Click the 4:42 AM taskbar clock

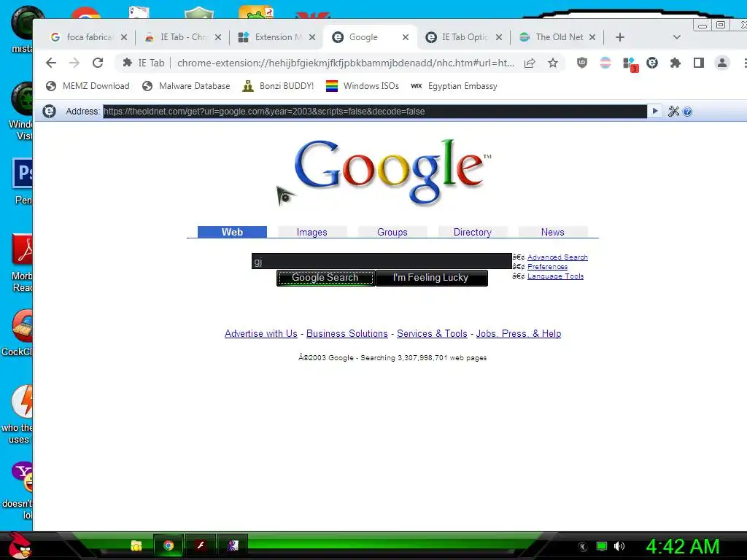pyautogui.click(x=682, y=546)
